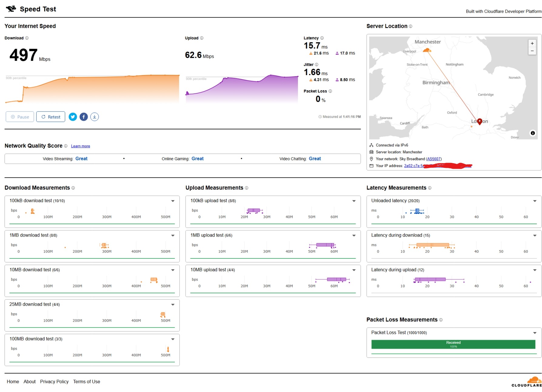Screen dimensions: 542x392
Task: Pause the speed test
Action: click(x=20, y=117)
